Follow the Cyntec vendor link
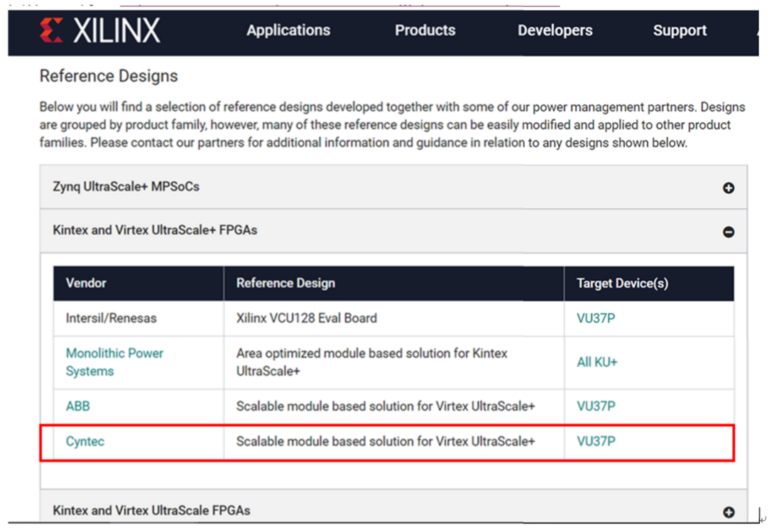 tap(85, 442)
